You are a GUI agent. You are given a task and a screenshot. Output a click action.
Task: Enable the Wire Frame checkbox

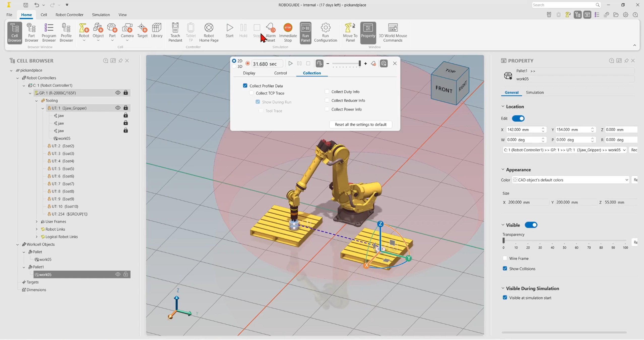505,258
